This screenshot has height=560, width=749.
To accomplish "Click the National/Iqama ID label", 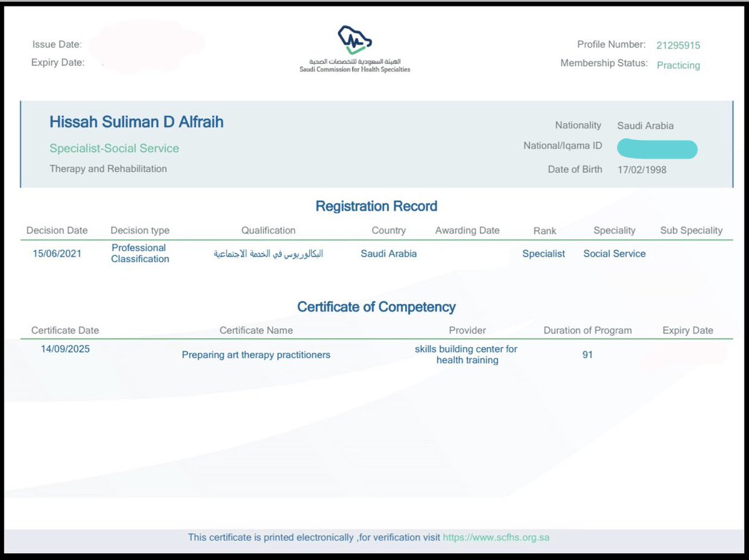I will (x=563, y=145).
